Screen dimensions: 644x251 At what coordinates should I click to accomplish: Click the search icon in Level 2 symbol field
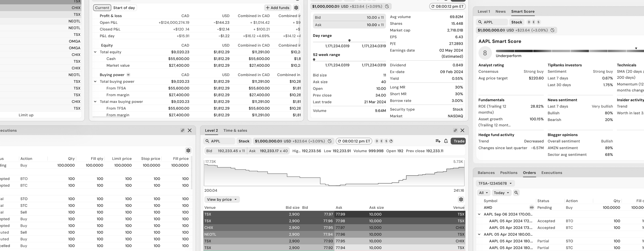tap(207, 141)
